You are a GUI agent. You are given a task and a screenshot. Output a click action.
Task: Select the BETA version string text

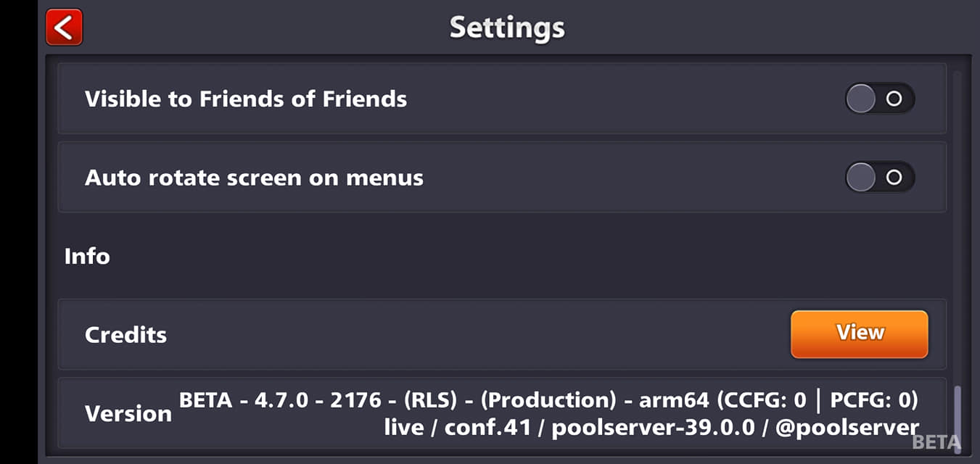[548, 399]
